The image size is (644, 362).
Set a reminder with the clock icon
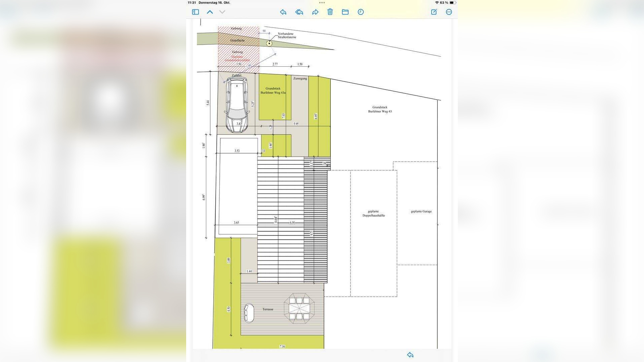tap(361, 12)
